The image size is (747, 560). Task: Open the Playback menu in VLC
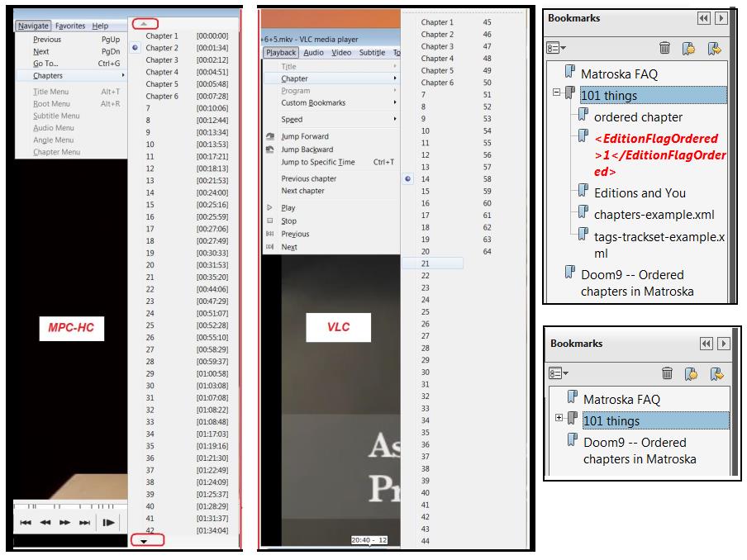(281, 52)
